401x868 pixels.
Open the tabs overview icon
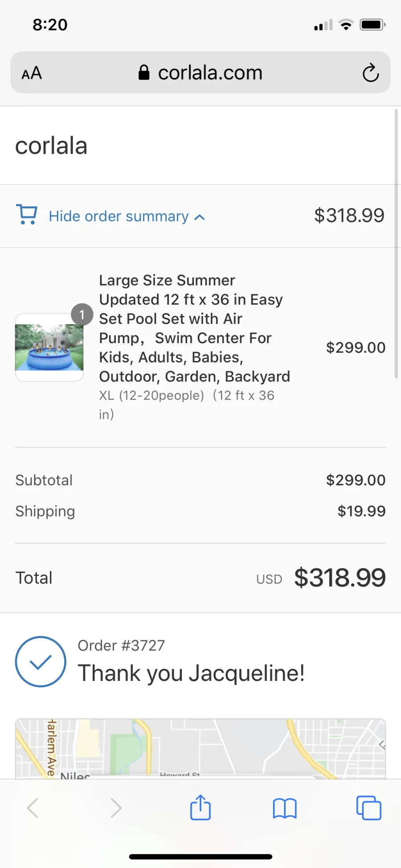pos(369,808)
